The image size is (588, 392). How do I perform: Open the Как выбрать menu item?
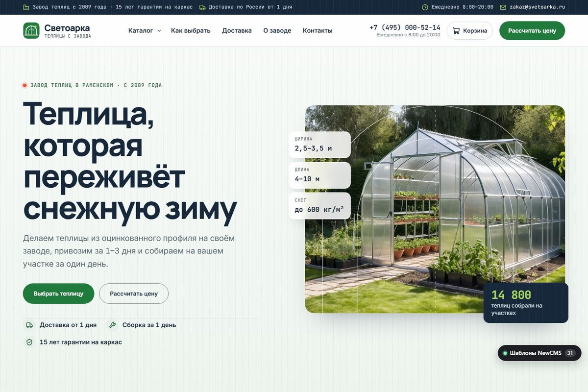(x=191, y=30)
